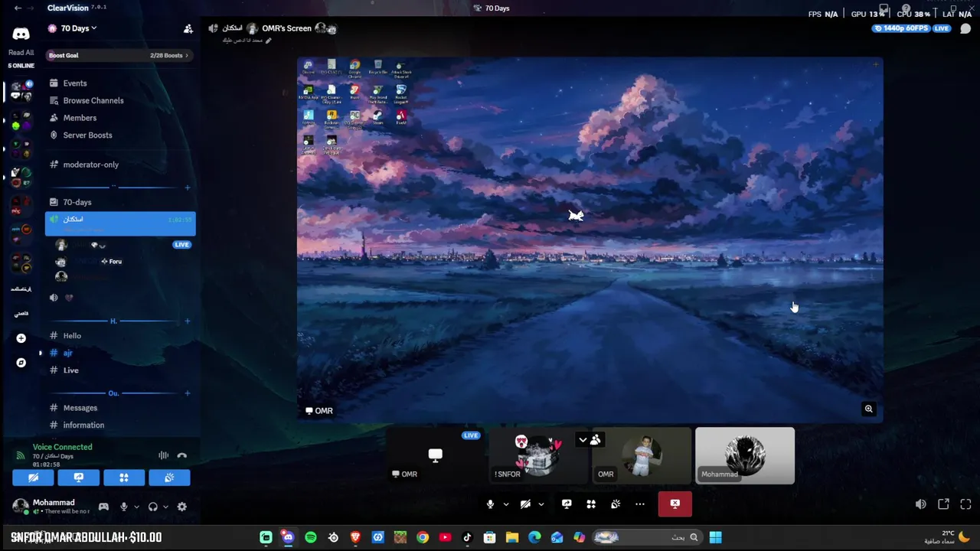980x551 pixels.
Task: Open the ajr text channel
Action: click(67, 353)
